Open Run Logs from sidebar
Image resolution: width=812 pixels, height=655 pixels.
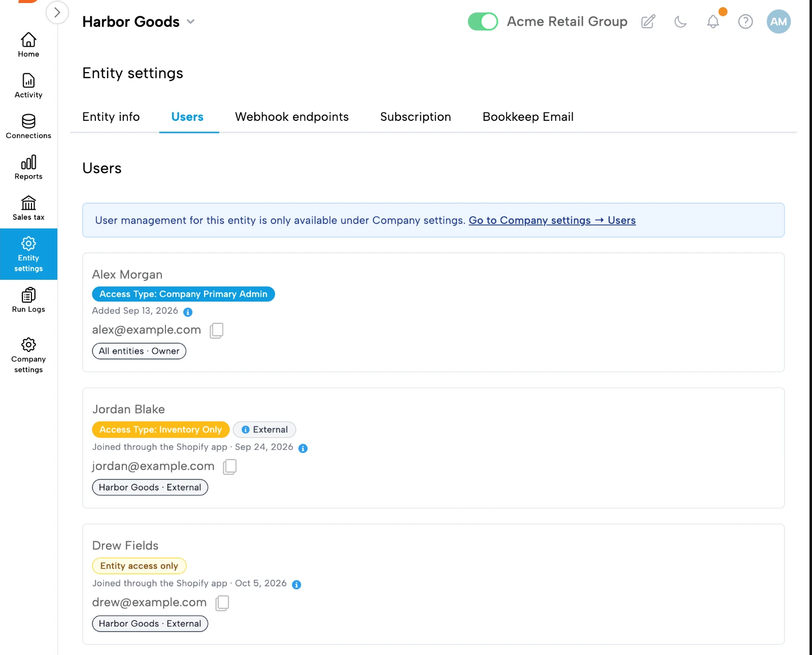28,301
